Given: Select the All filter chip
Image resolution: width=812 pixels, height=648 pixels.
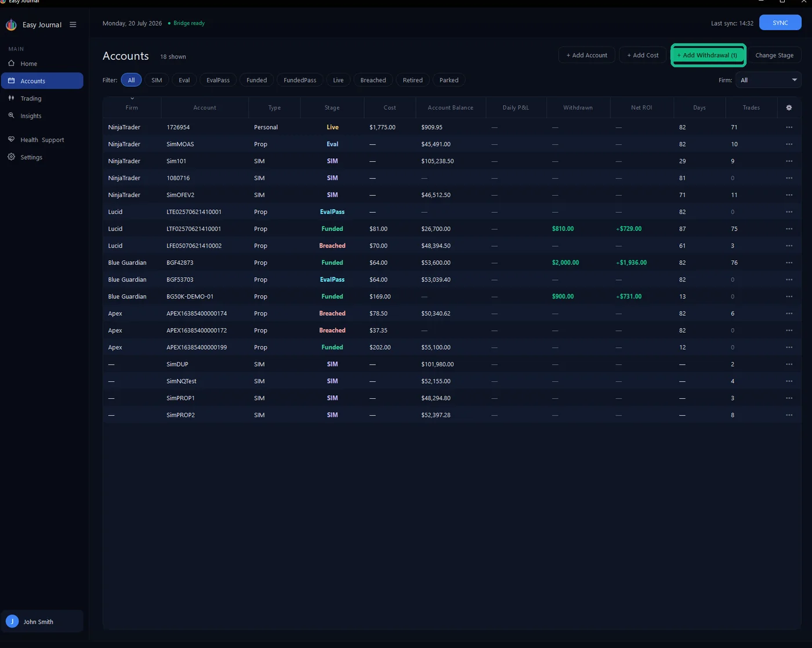Looking at the screenshot, I should coord(131,80).
